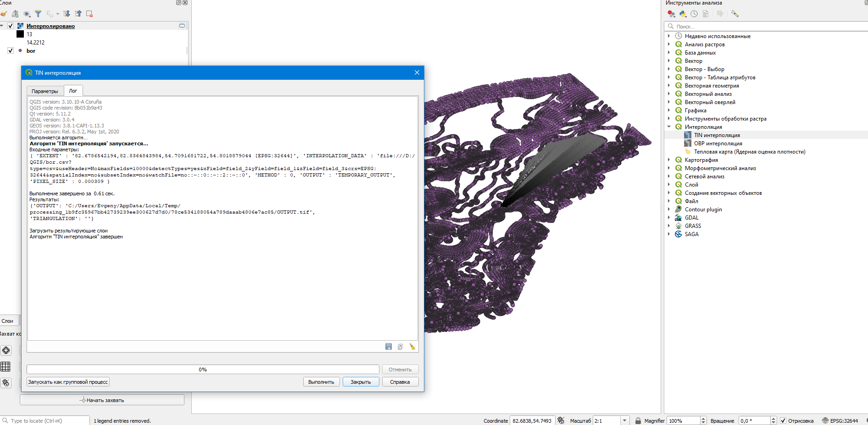Click the indicator icon on Интерполировано layer row
Image resolution: width=868 pixels, height=425 pixels.
(182, 26)
